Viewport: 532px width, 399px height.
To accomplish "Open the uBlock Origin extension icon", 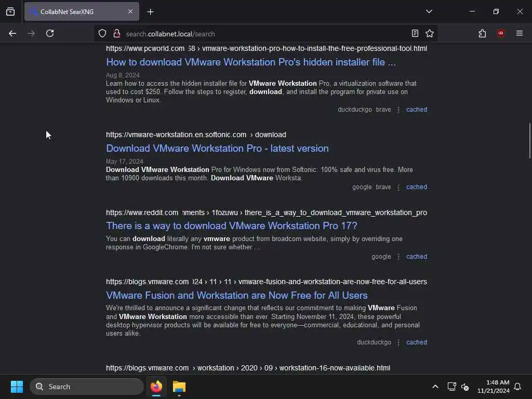I will [x=501, y=33].
